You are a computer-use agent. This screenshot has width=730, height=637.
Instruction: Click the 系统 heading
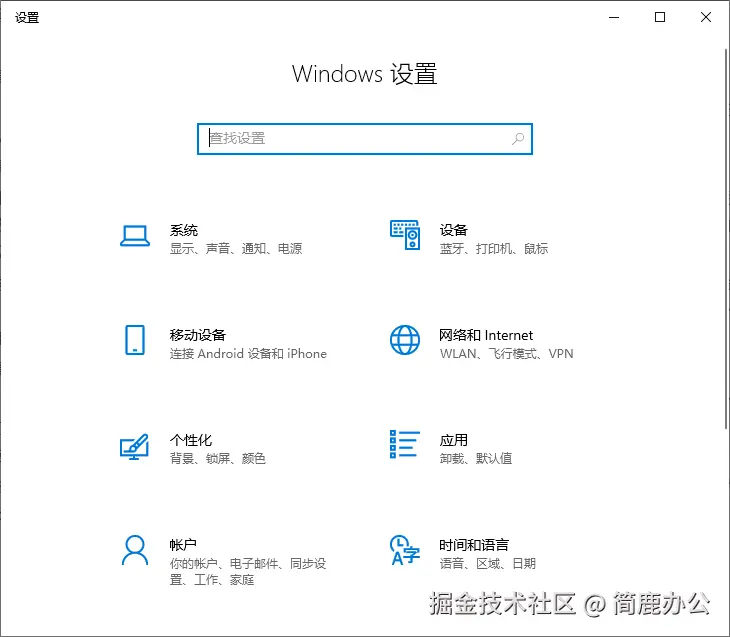[183, 230]
